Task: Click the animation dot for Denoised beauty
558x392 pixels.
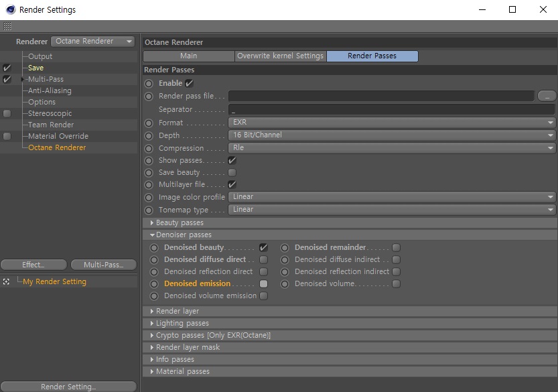Action: point(154,248)
